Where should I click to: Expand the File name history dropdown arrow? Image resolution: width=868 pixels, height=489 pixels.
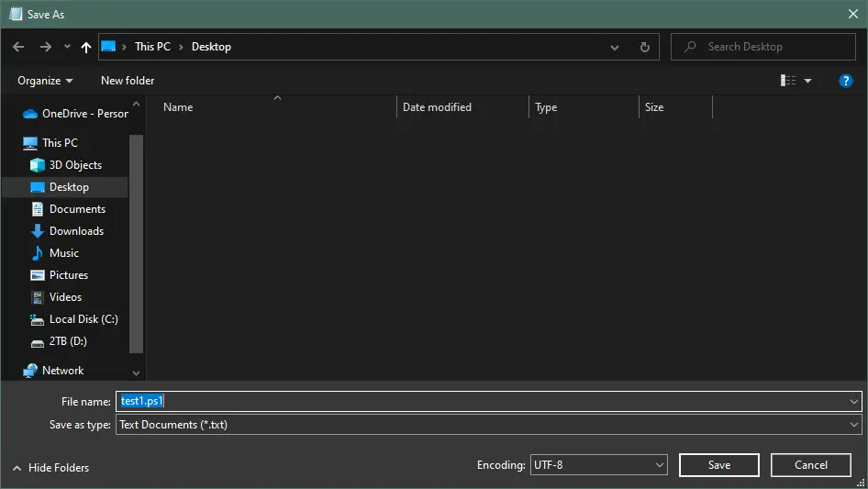click(853, 402)
